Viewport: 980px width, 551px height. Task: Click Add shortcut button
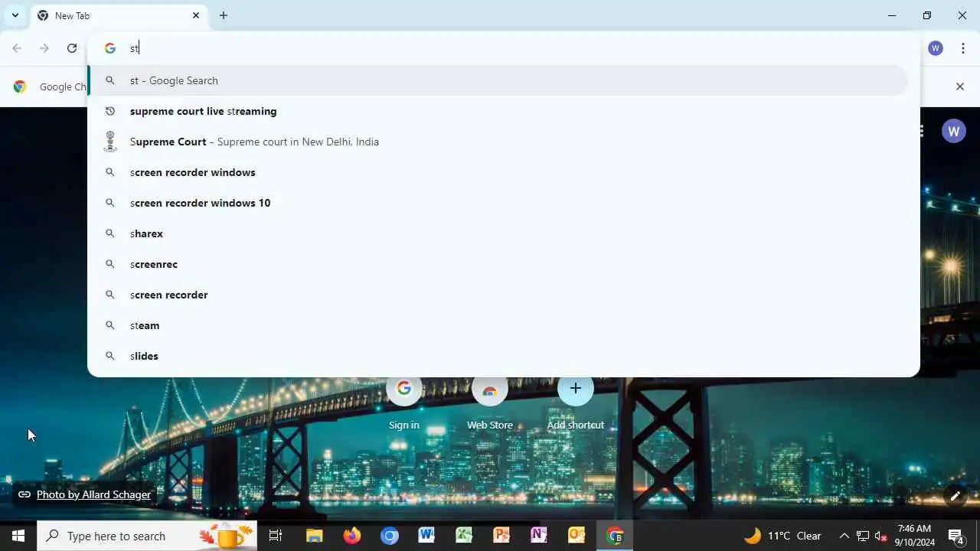point(576,402)
